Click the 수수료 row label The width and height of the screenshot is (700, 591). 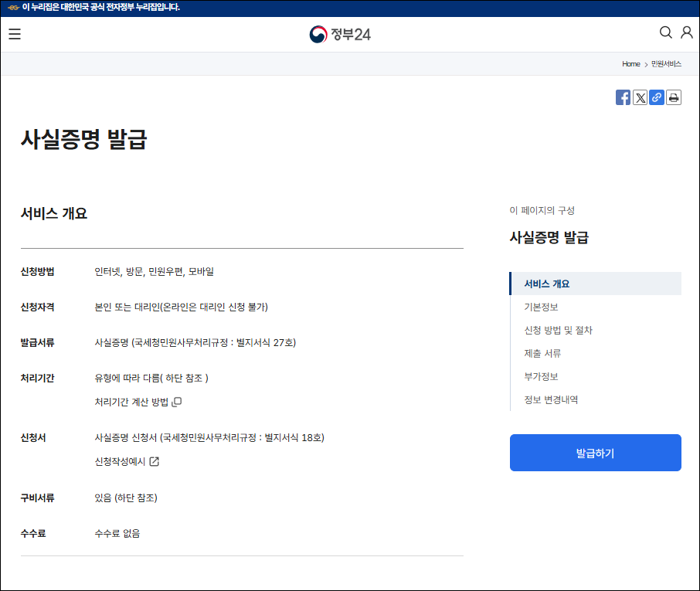pos(33,533)
